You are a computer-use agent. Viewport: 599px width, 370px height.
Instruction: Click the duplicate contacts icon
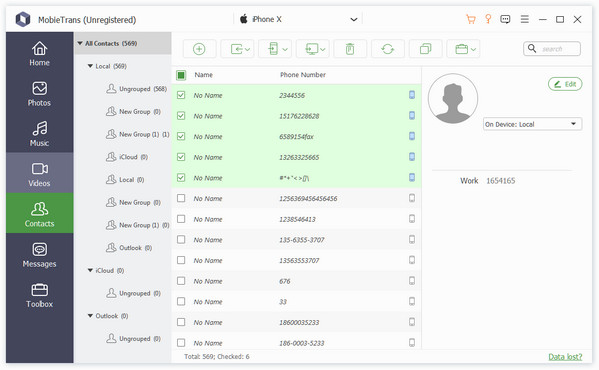425,49
